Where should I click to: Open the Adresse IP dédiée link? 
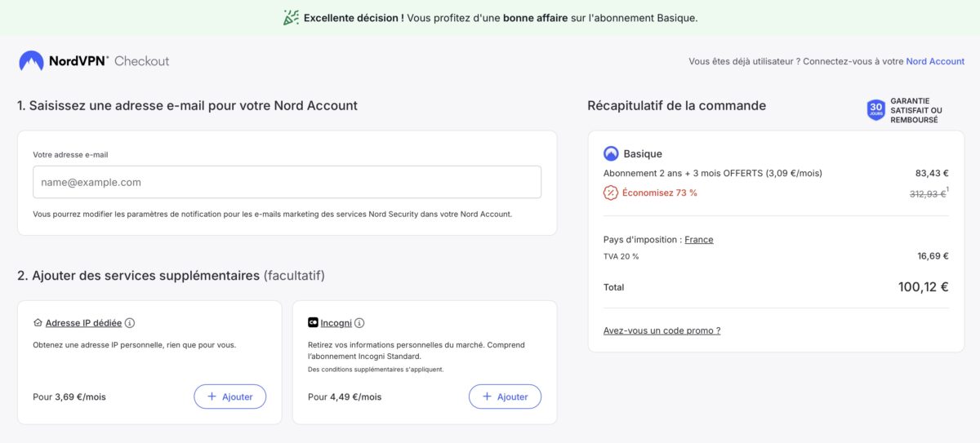pos(83,323)
